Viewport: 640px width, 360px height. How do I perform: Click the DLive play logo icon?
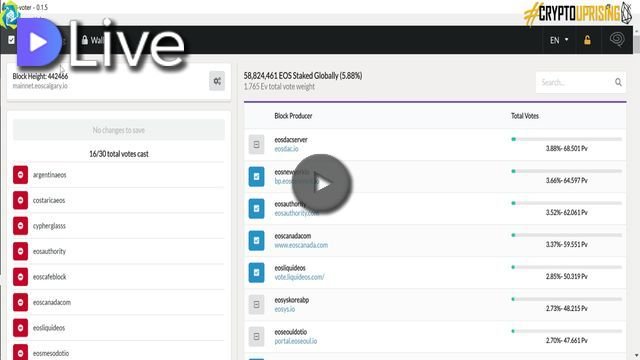pyautogui.click(x=39, y=42)
